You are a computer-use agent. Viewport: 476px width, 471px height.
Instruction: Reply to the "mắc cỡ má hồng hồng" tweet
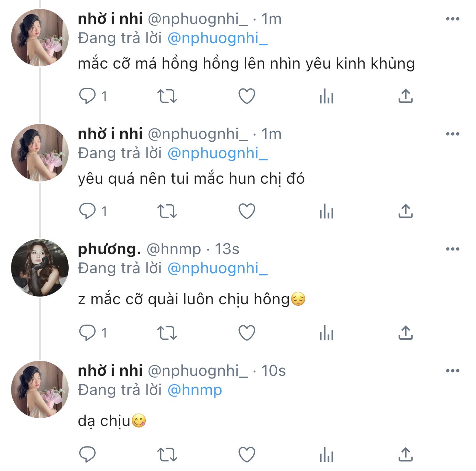87,96
